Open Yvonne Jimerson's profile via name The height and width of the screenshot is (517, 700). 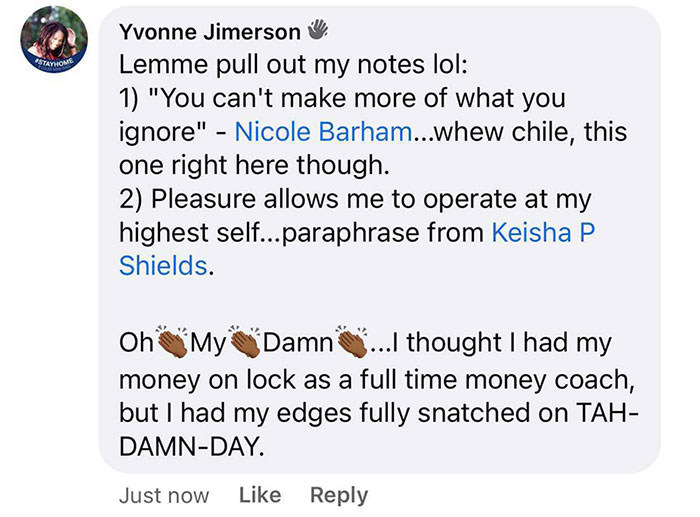click(209, 32)
